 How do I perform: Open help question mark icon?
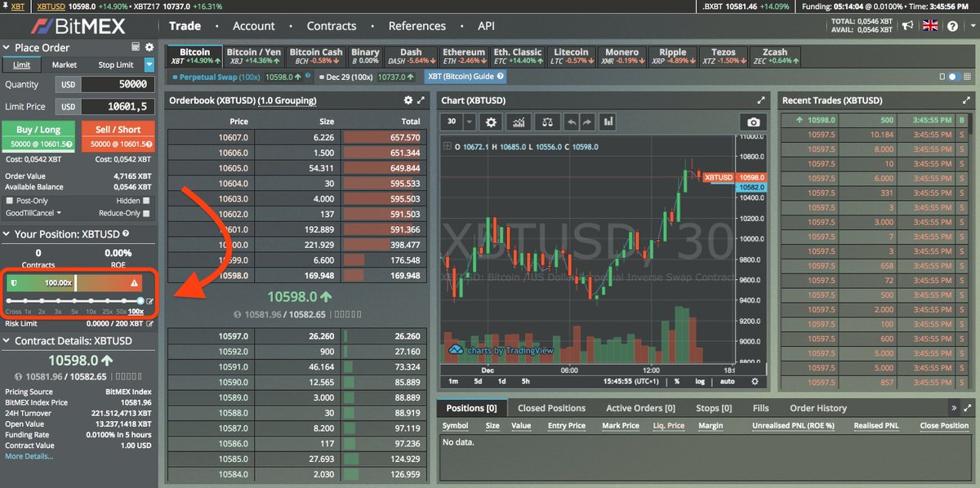pyautogui.click(x=952, y=26)
